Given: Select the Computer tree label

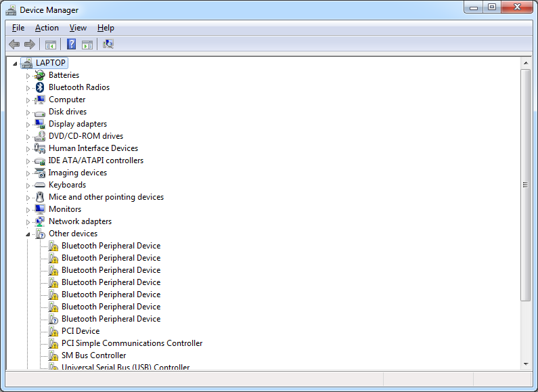Looking at the screenshot, I should click(x=67, y=100).
